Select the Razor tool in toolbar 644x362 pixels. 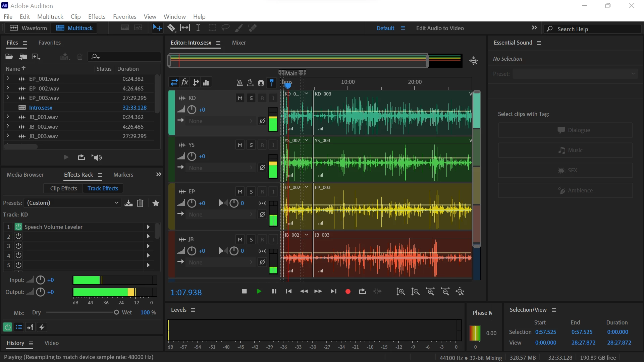coord(171,28)
